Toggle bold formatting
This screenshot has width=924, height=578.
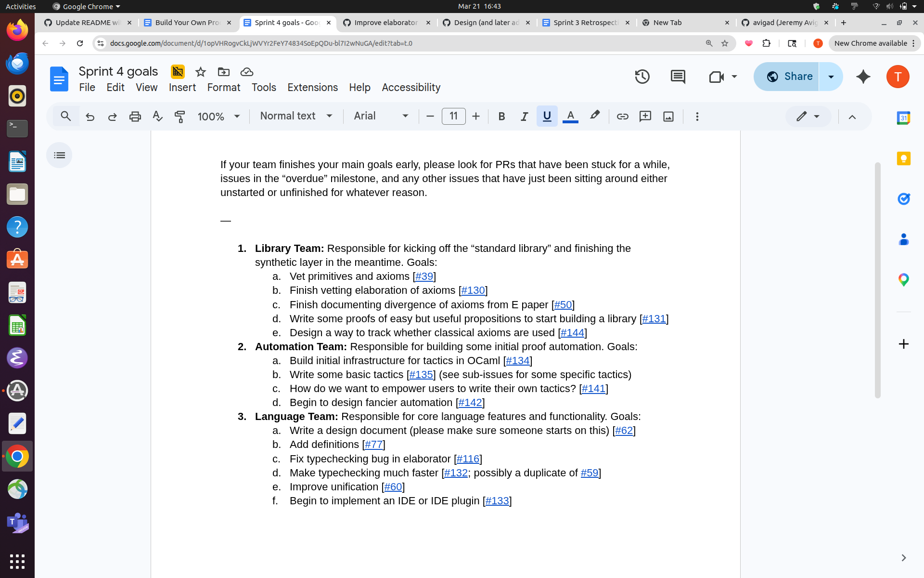501,116
